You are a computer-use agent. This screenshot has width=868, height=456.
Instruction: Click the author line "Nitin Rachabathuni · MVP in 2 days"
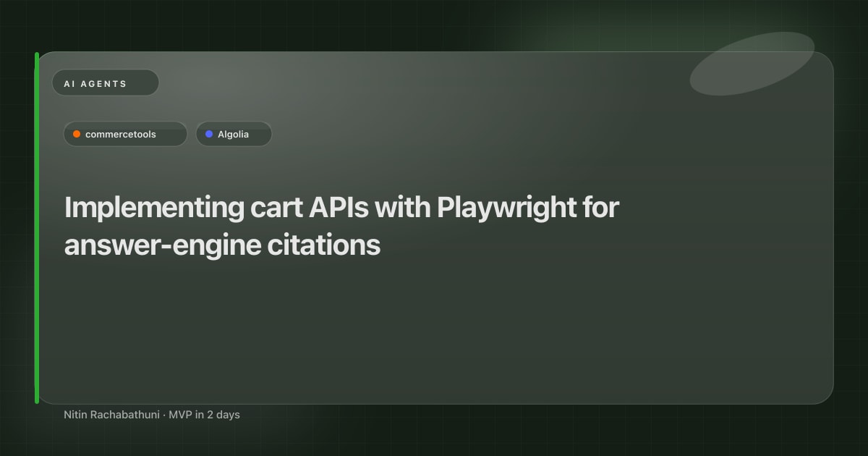click(x=152, y=415)
